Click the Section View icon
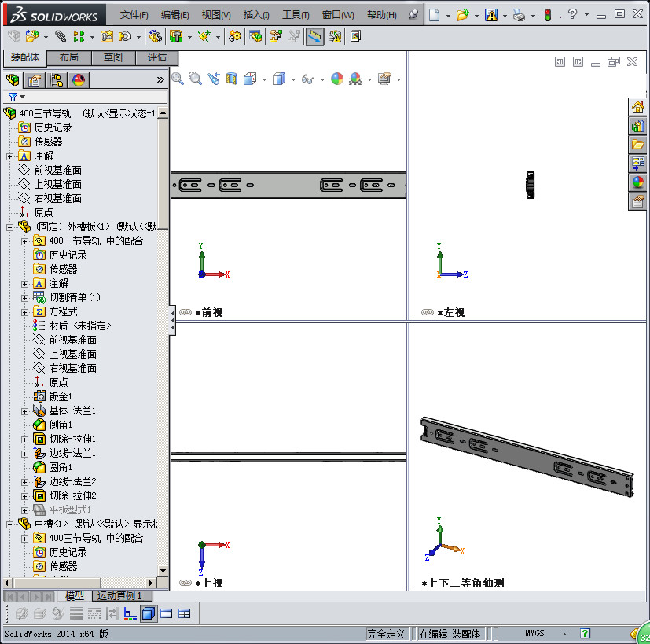Viewport: 650px width, 644px height. coord(232,79)
